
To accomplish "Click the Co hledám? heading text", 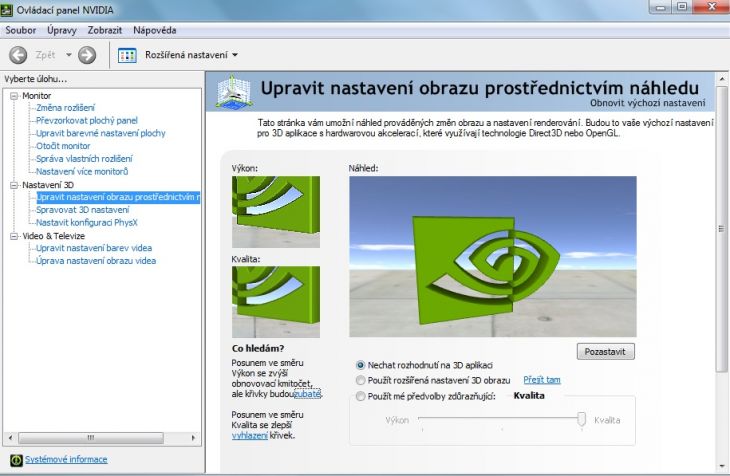I will point(258,348).
